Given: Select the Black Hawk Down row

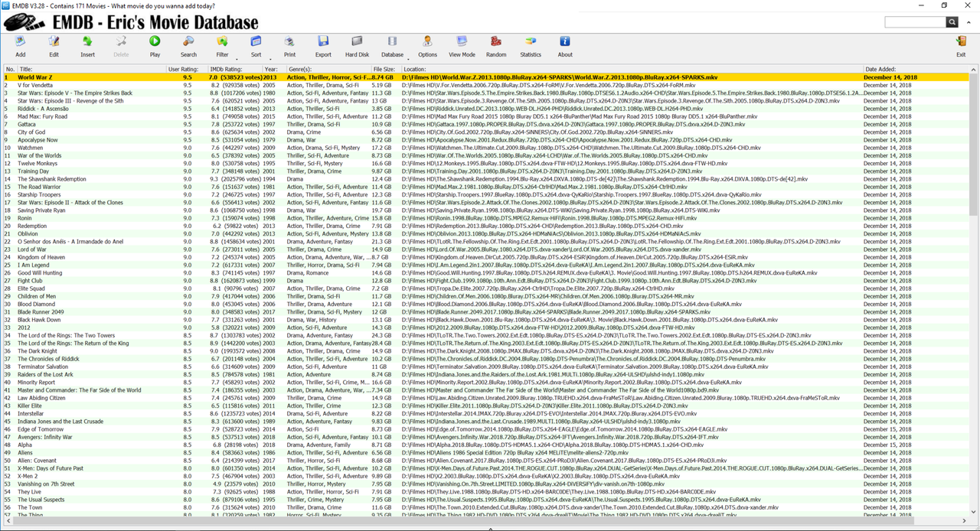Looking at the screenshot, I should point(485,320).
